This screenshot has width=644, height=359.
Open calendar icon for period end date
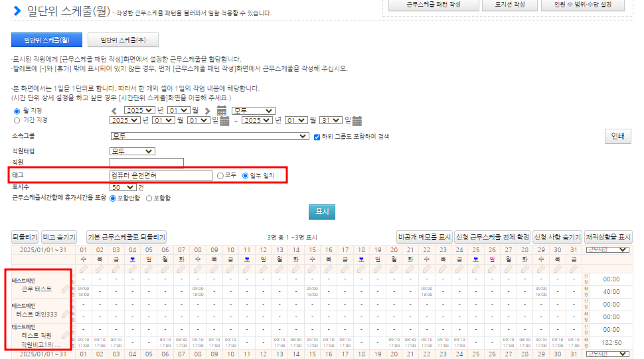pyautogui.click(x=357, y=121)
